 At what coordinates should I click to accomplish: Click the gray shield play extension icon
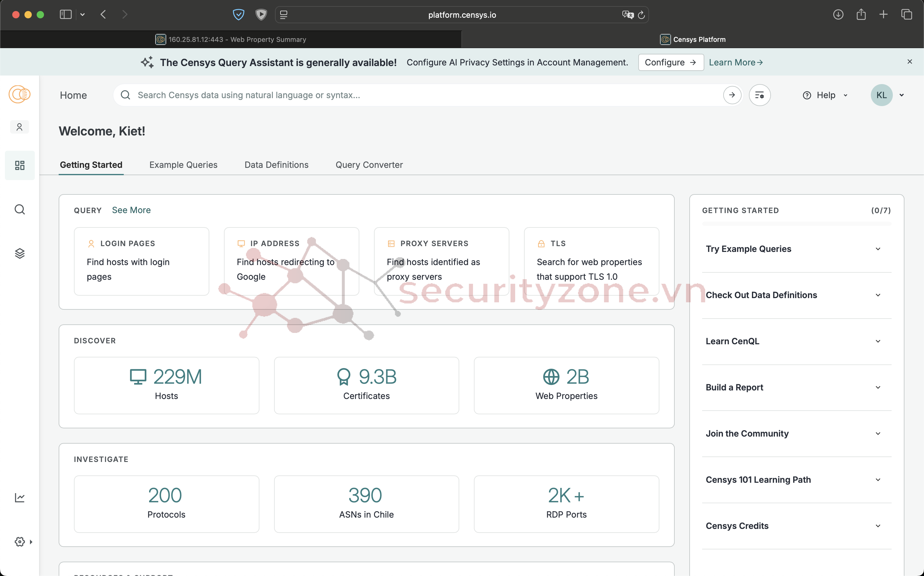click(x=261, y=15)
